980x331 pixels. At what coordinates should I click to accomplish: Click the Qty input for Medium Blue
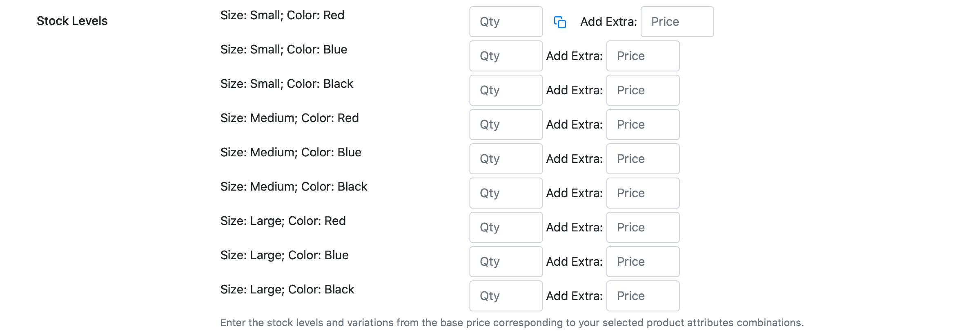506,159
